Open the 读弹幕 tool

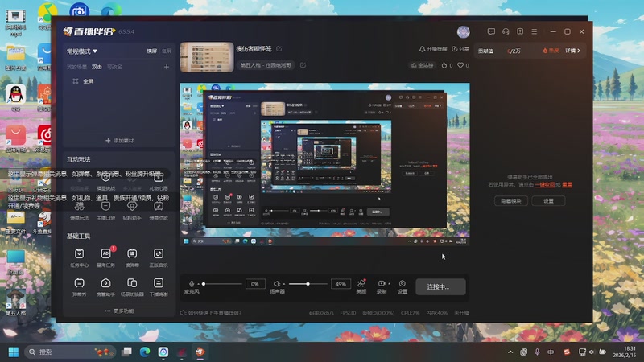click(x=132, y=257)
